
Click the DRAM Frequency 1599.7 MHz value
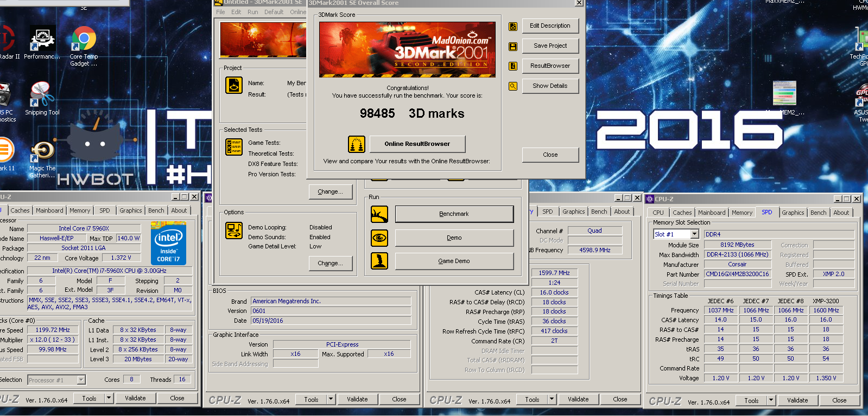[554, 273]
